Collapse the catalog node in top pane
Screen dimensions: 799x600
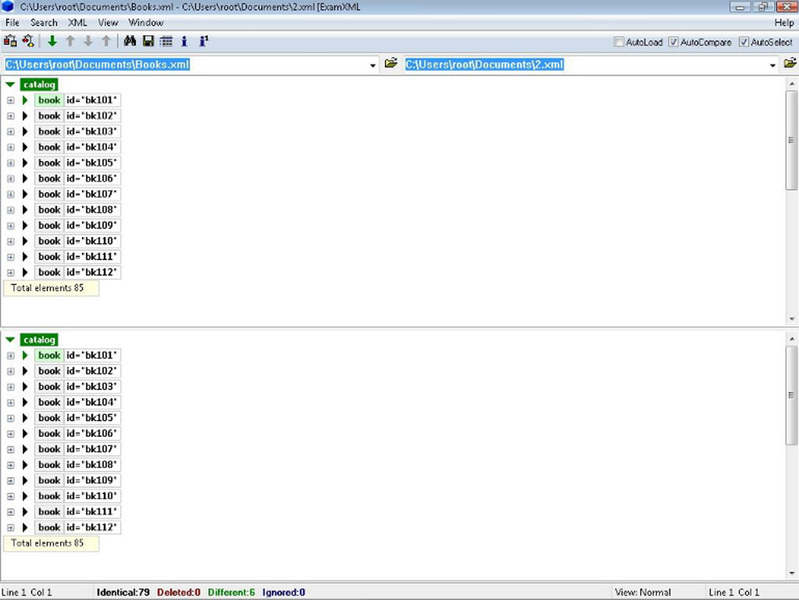(10, 85)
